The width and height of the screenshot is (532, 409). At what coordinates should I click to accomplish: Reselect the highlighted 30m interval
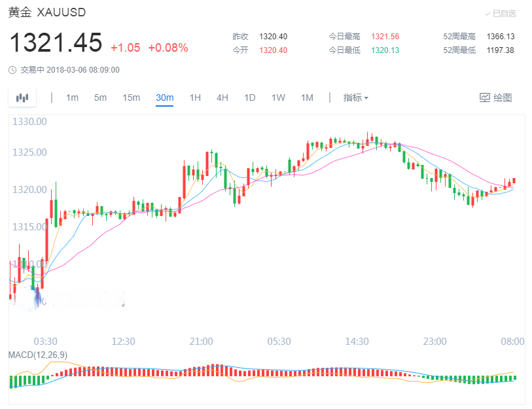164,97
